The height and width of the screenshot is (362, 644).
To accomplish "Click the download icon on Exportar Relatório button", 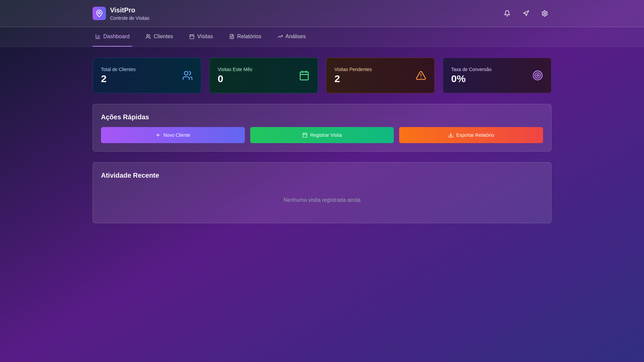I will point(451,135).
